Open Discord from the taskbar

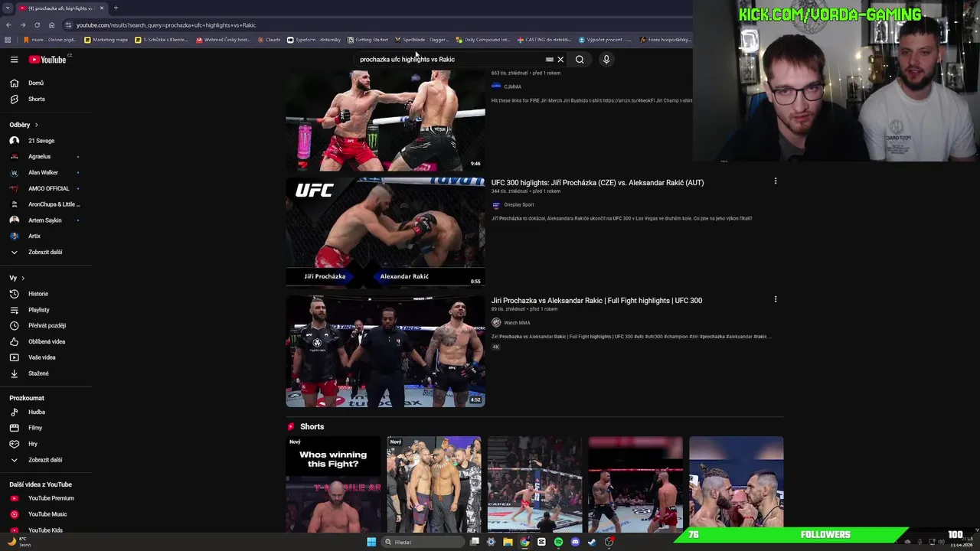(575, 542)
